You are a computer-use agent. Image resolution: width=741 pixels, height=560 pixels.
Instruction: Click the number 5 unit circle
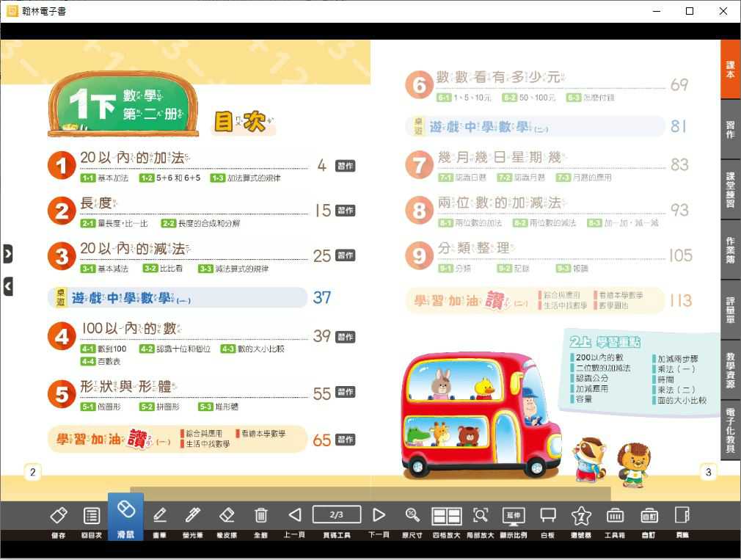[x=62, y=395]
